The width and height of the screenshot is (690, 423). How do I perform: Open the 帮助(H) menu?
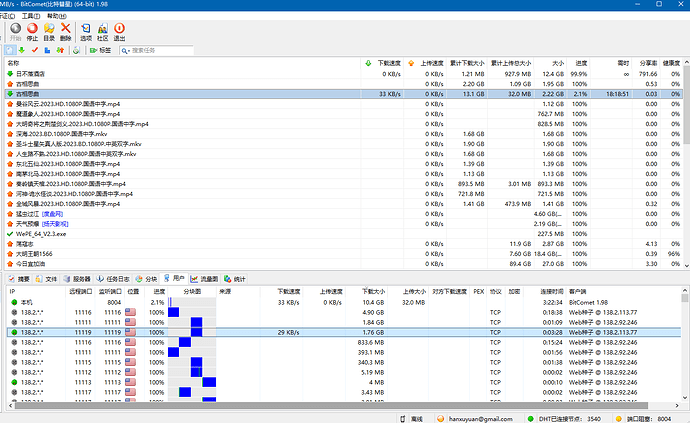click(x=56, y=16)
